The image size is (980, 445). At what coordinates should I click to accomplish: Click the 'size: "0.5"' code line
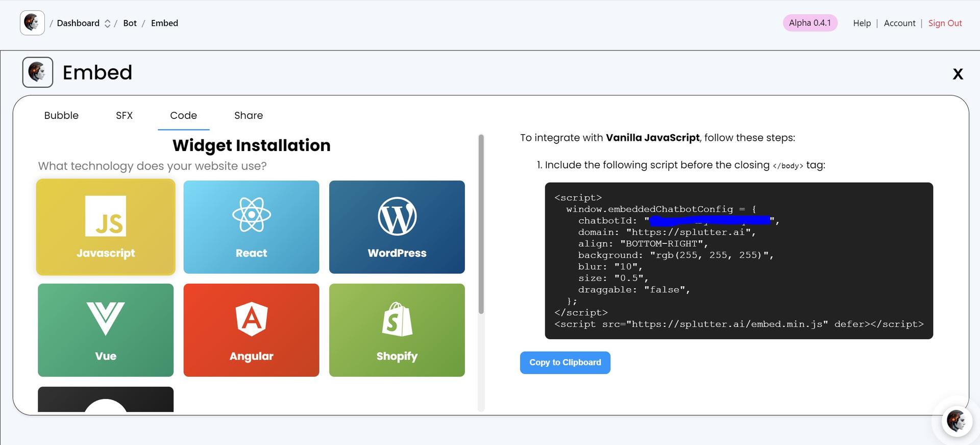(x=613, y=278)
